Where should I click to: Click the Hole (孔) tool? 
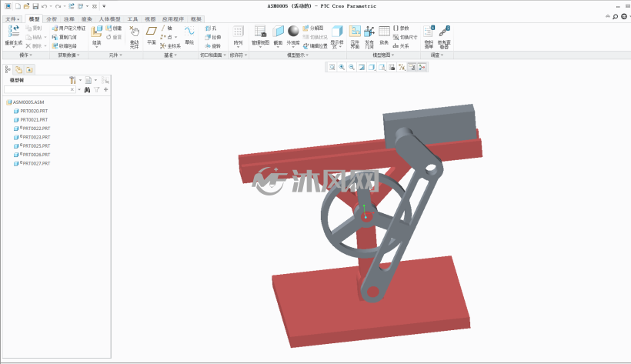(x=211, y=28)
